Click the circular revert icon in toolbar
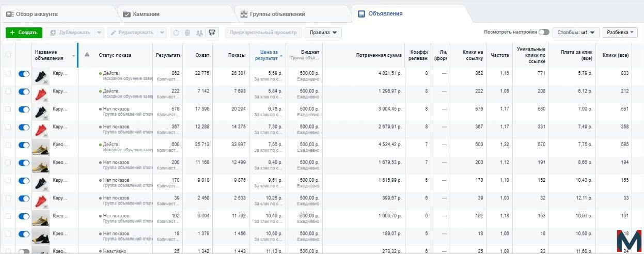This screenshot has width=644, height=254. tap(176, 33)
